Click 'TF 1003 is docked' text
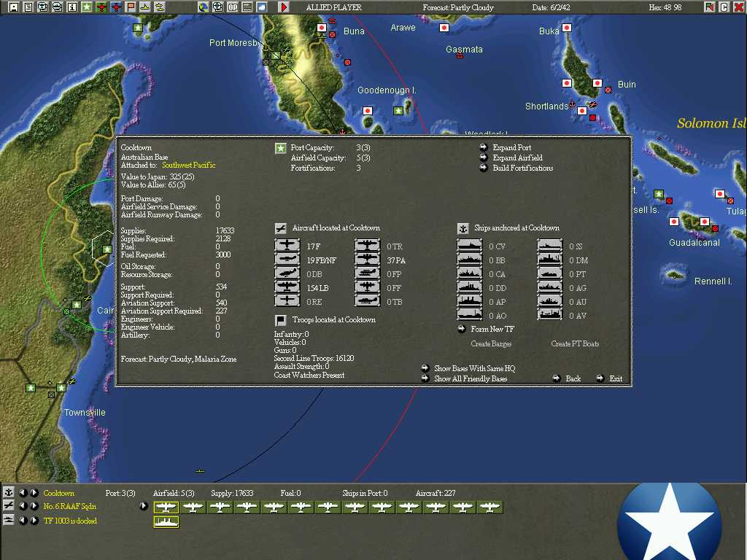The image size is (747, 560). pyautogui.click(x=70, y=521)
